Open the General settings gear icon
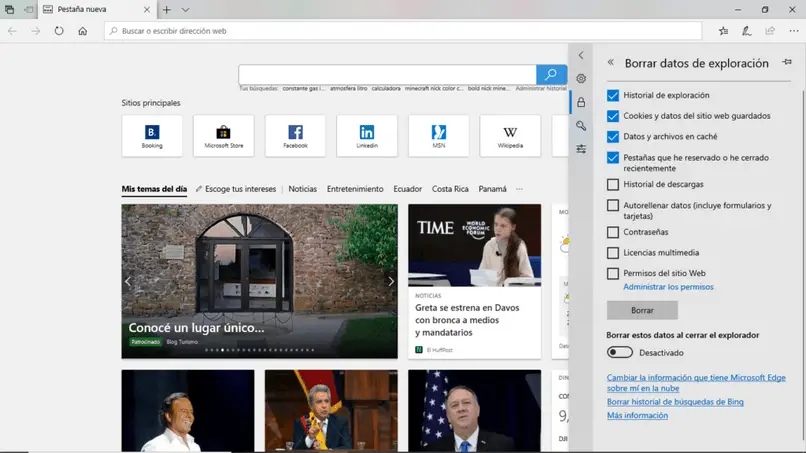This screenshot has height=453, width=806. click(581, 78)
